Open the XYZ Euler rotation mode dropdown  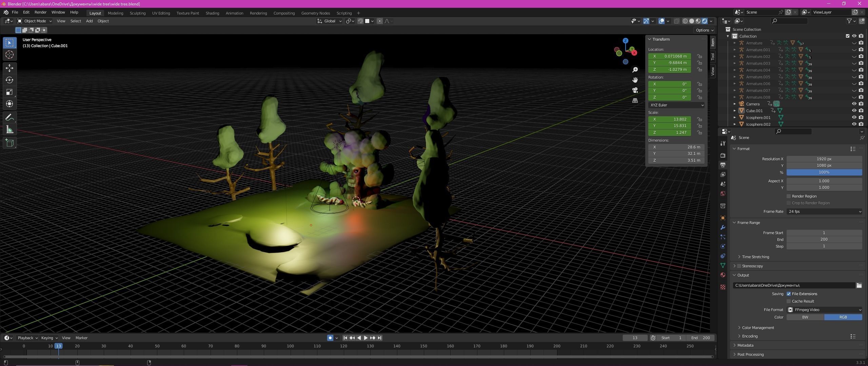click(x=676, y=105)
